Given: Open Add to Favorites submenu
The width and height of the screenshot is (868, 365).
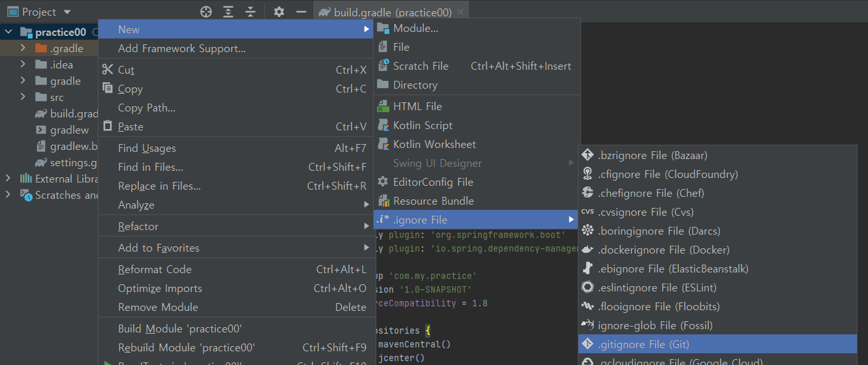Looking at the screenshot, I should (236, 248).
